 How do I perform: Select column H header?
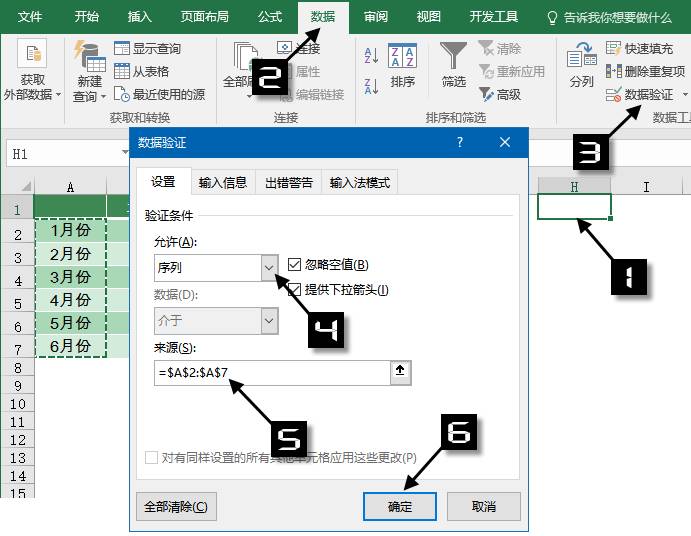click(x=574, y=186)
